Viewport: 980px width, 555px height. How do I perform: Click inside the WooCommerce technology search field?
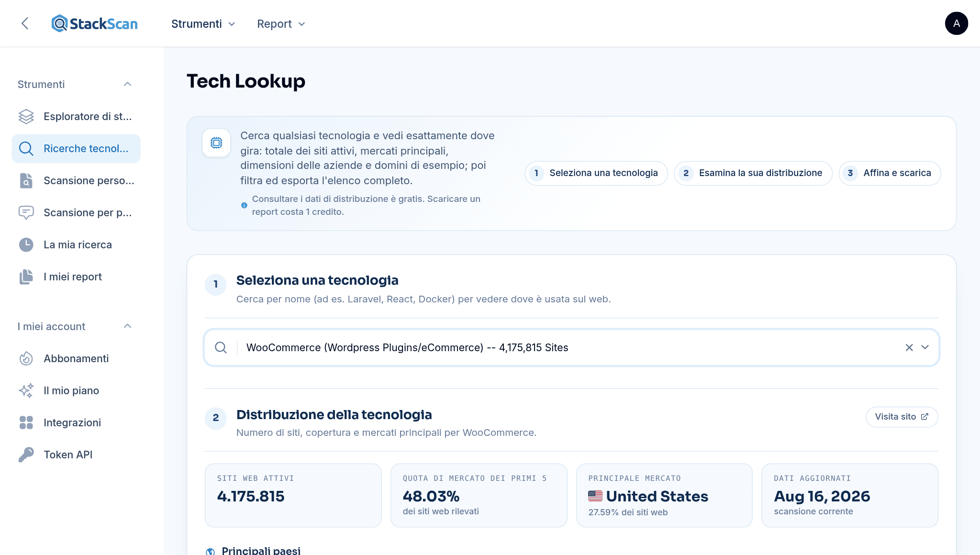[571, 347]
